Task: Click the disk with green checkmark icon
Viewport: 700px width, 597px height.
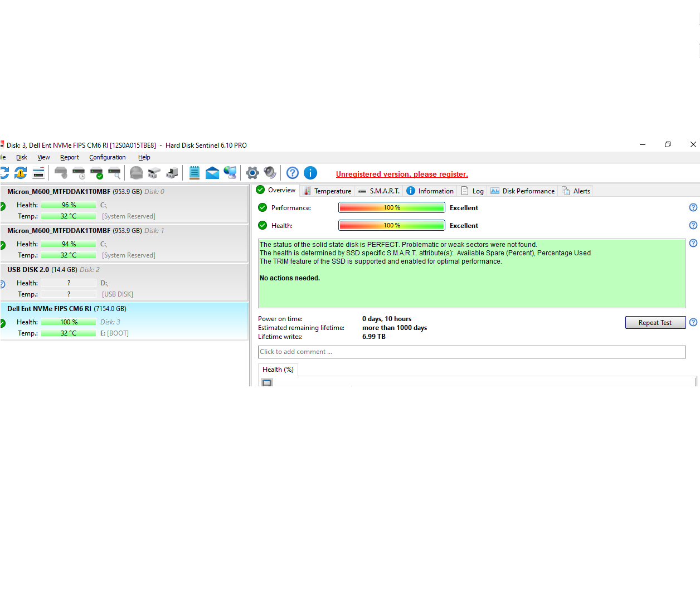Action: (96, 173)
